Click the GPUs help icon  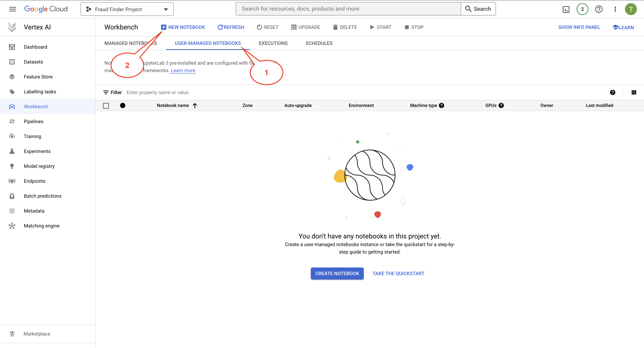[x=501, y=105]
